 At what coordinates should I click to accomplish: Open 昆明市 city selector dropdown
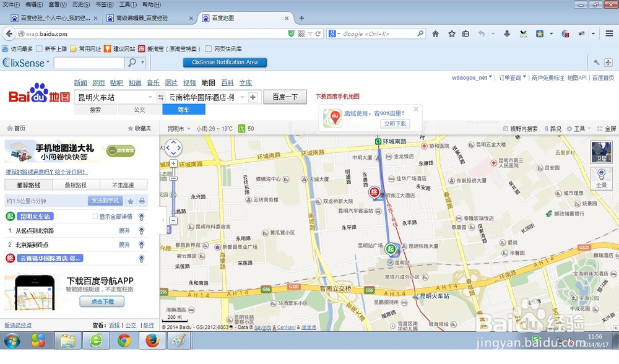click(x=179, y=129)
